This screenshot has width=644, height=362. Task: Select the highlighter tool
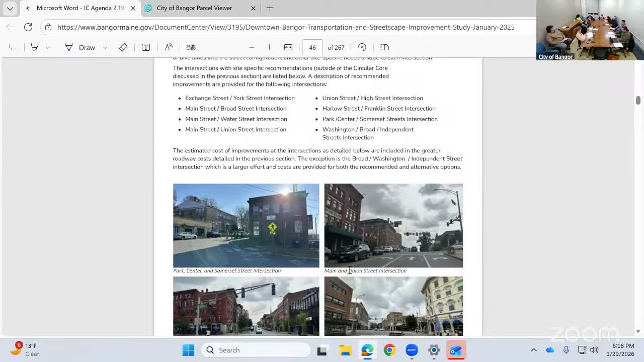point(35,47)
